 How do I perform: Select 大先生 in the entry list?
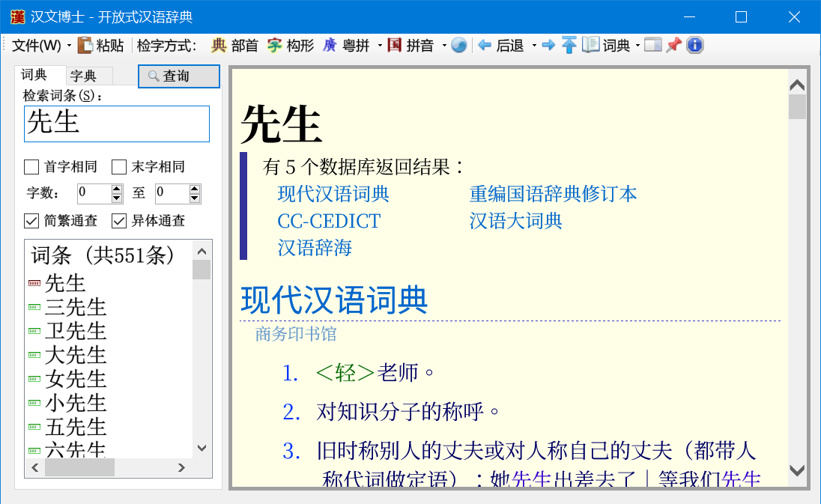(76, 356)
